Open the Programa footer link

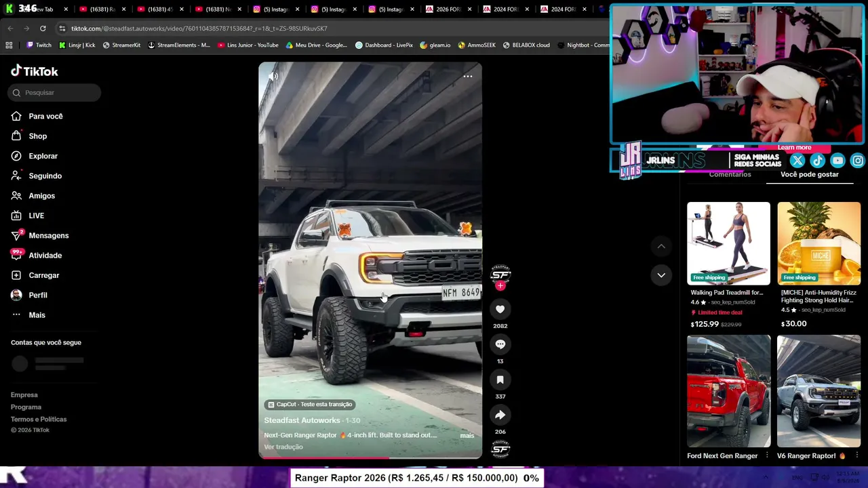click(26, 407)
